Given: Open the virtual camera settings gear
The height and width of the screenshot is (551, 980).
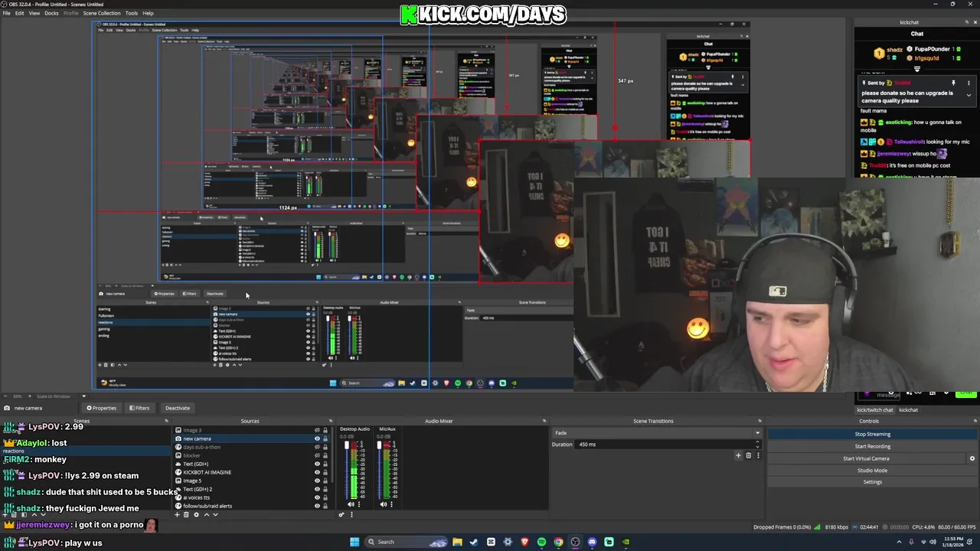Looking at the screenshot, I should point(972,458).
